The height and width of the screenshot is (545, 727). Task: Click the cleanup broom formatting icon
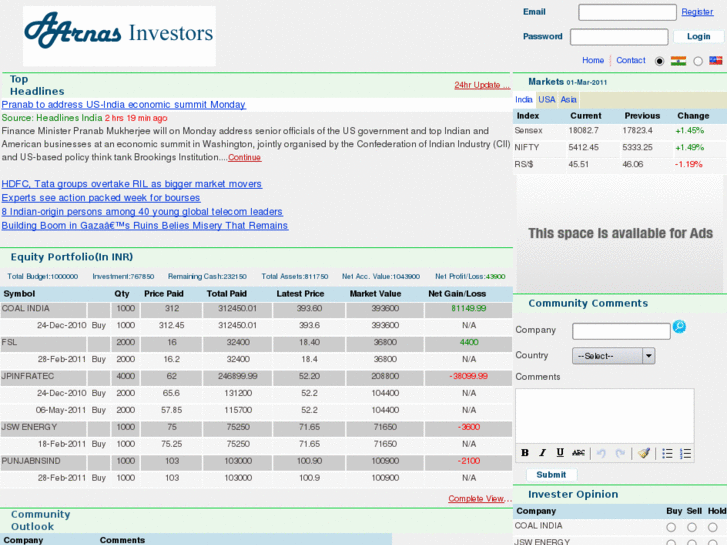(x=644, y=453)
